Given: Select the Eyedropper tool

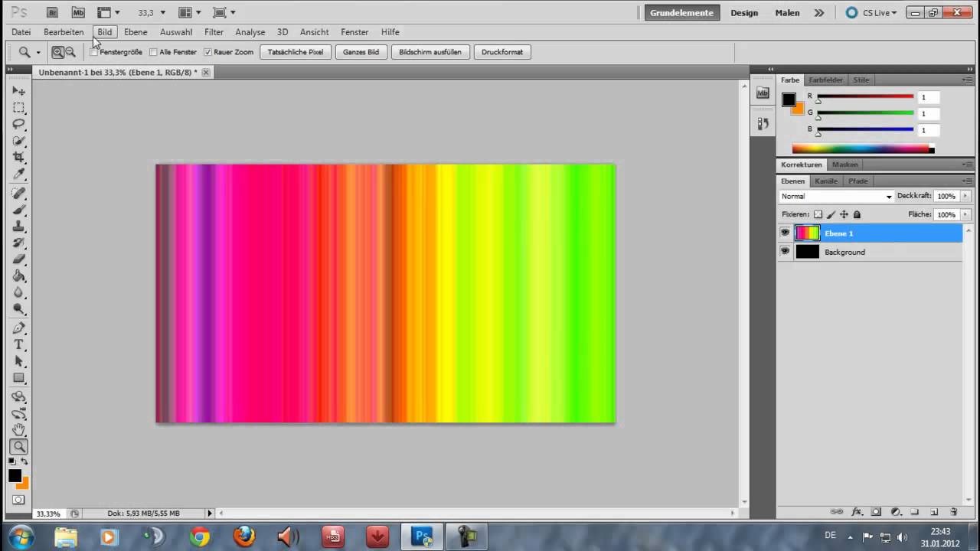Looking at the screenshot, I should (19, 174).
